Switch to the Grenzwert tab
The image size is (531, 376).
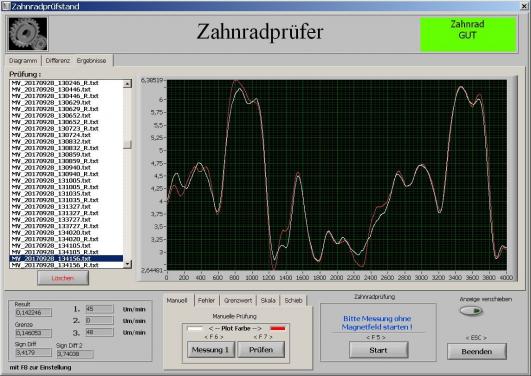238,300
